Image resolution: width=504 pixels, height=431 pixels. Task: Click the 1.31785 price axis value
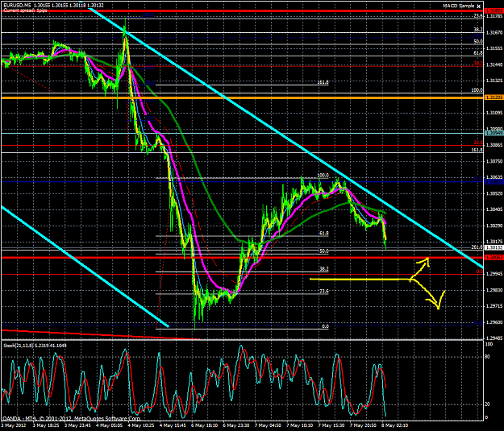(494, 16)
